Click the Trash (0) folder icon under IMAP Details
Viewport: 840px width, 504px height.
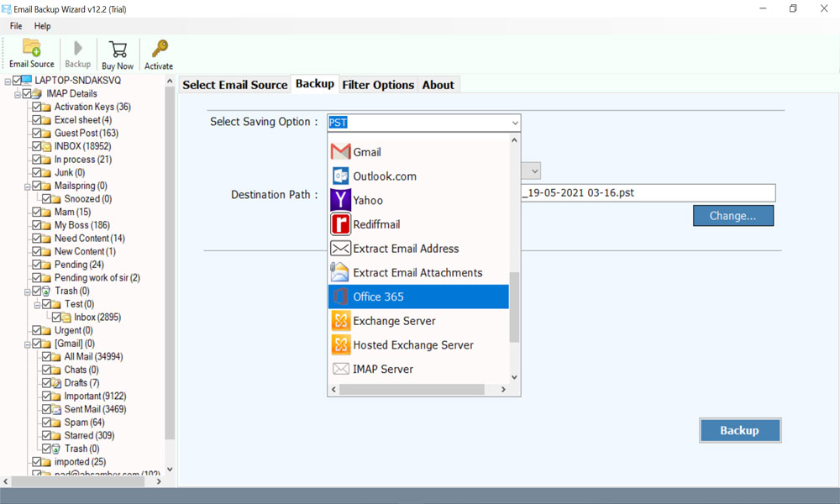[x=46, y=291]
